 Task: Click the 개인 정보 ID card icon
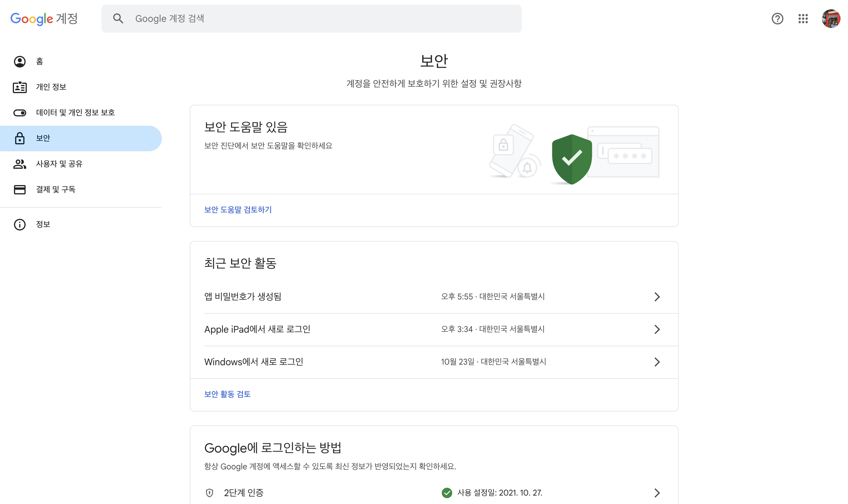[x=20, y=87]
